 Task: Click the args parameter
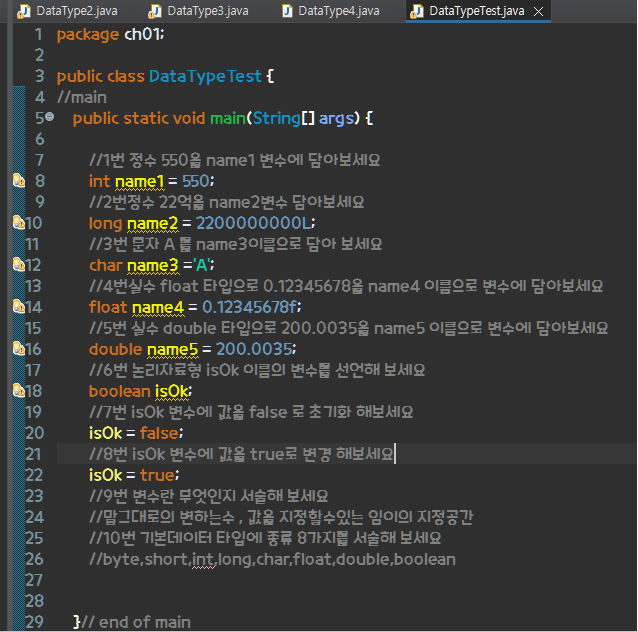point(336,119)
